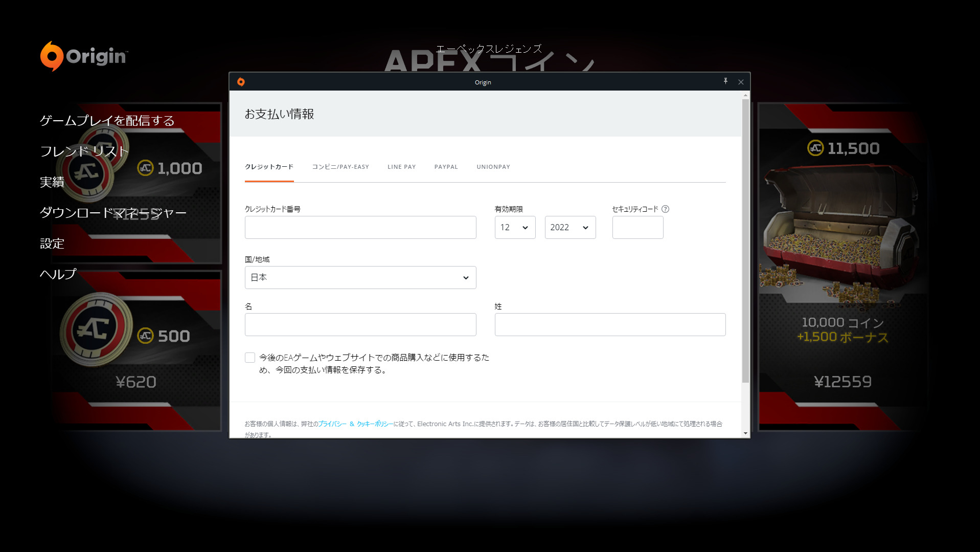The image size is (980, 552).
Task: Click inside the credit card number field
Action: (x=360, y=227)
